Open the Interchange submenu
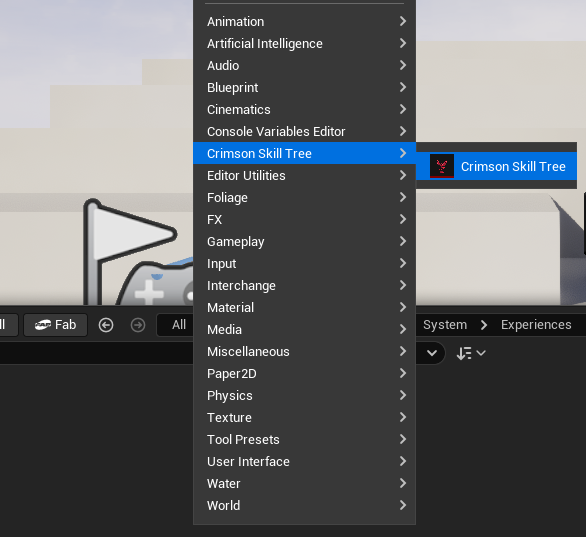Viewport: 586px width, 537px height. click(x=304, y=286)
